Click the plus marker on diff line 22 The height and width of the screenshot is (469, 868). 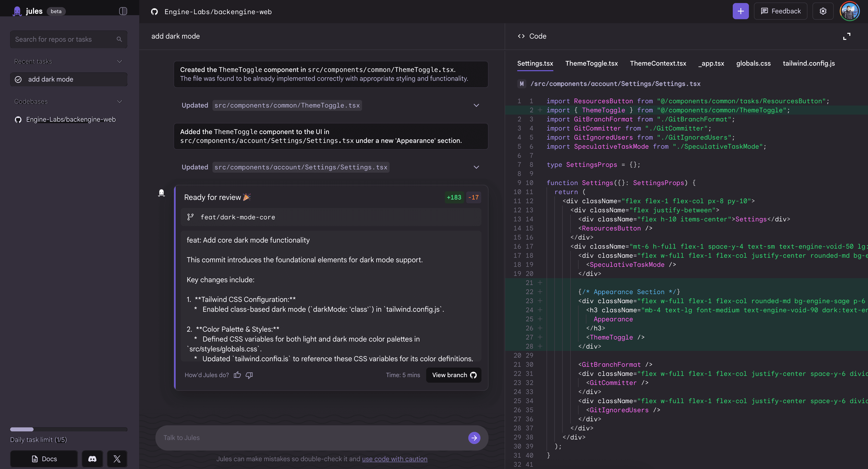pos(540,292)
